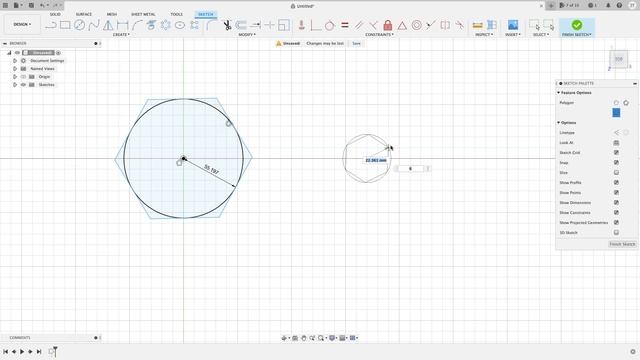Image resolution: width=640 pixels, height=360 pixels.
Task: Click Finish Sketch button in palette
Action: click(622, 244)
